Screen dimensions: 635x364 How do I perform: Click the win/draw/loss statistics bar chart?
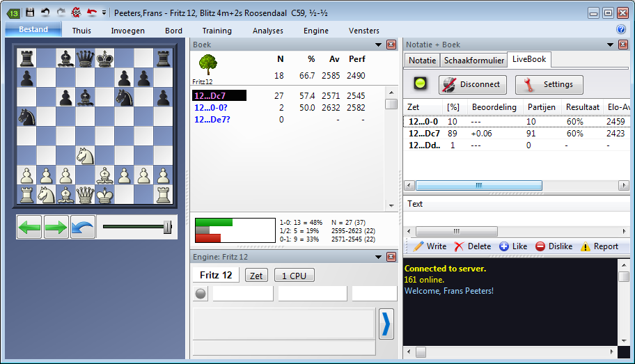coord(235,230)
